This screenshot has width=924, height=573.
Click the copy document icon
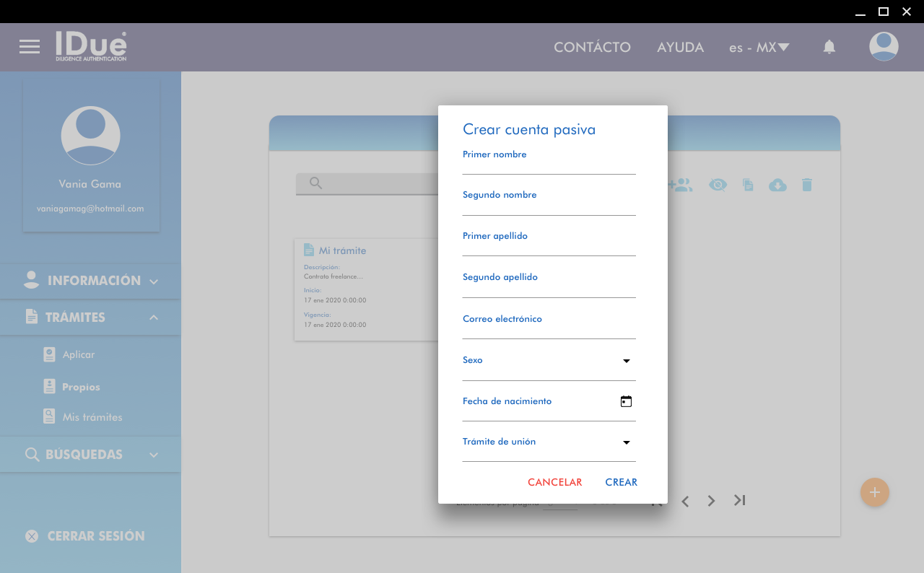tap(749, 185)
